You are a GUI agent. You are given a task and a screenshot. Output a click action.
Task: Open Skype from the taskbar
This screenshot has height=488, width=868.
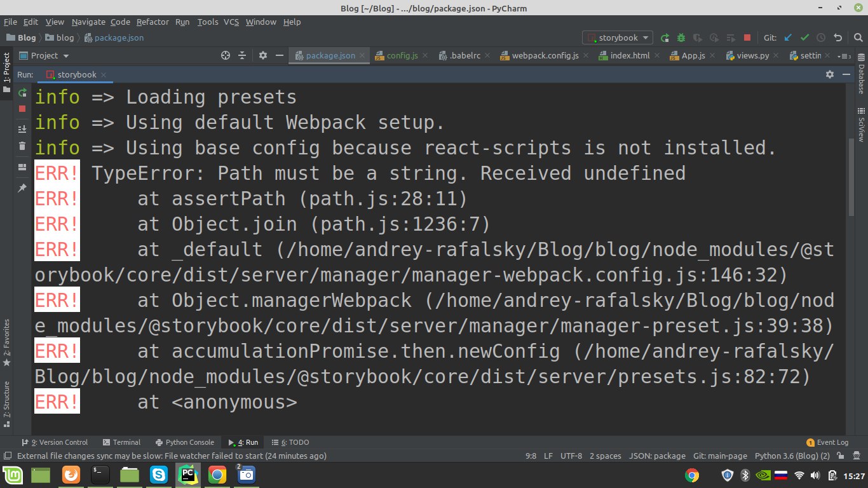[159, 475]
